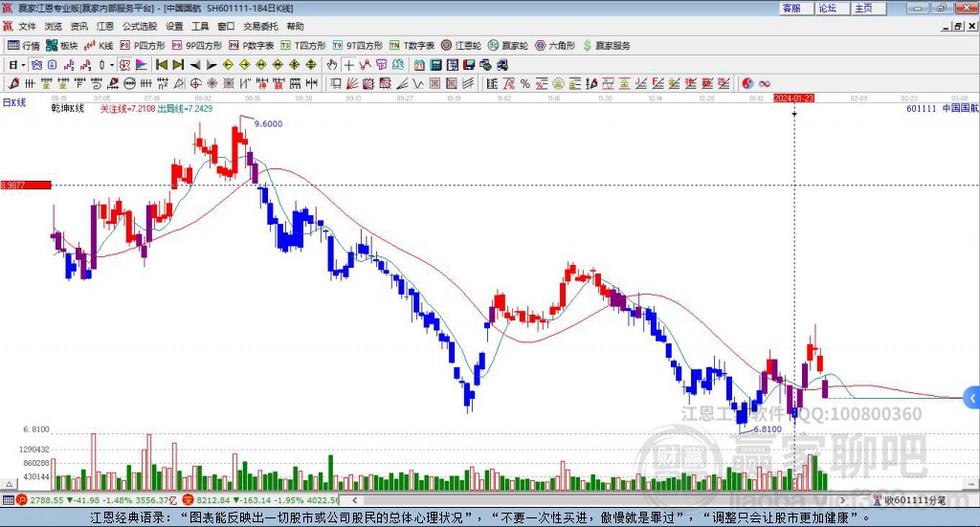Click the last yellow diamond arrow icon

(x=311, y=65)
